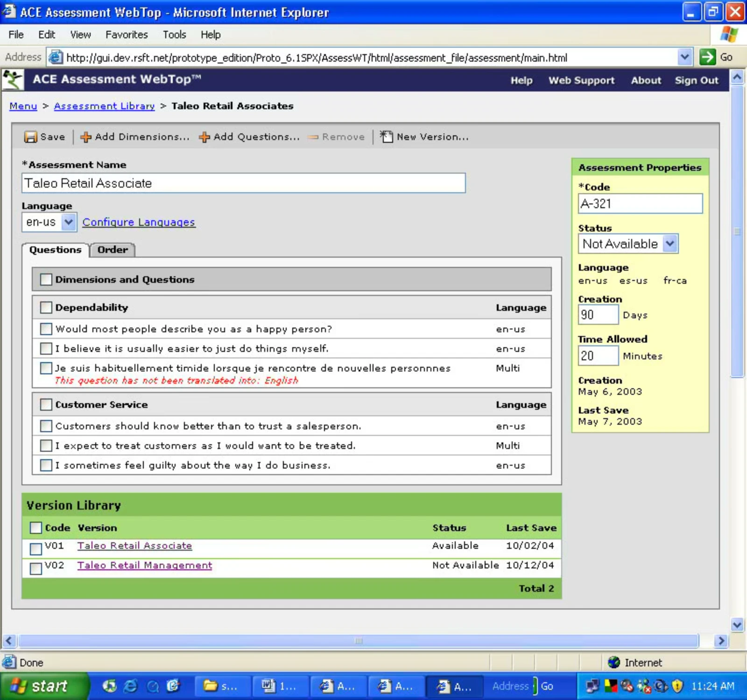Click the Creation Days input field

click(x=598, y=315)
